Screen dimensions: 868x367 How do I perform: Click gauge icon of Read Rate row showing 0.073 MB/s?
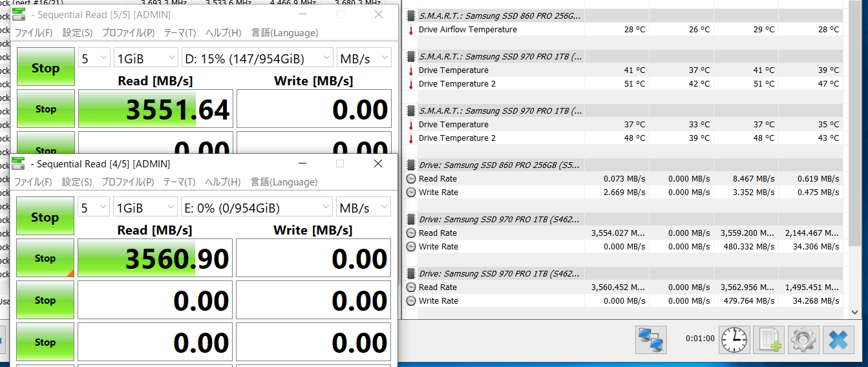[x=411, y=179]
